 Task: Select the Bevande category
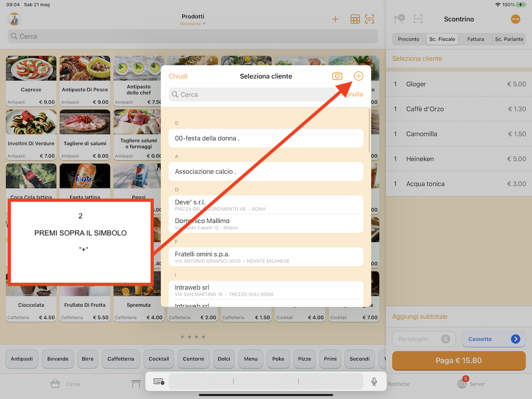58,359
